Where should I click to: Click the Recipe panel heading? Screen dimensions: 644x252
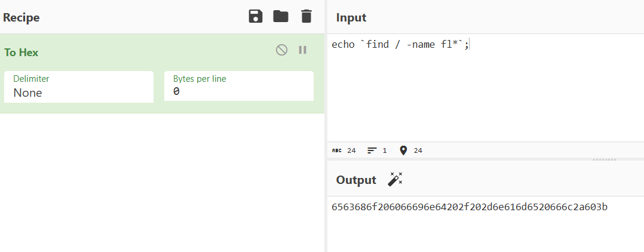click(x=22, y=17)
